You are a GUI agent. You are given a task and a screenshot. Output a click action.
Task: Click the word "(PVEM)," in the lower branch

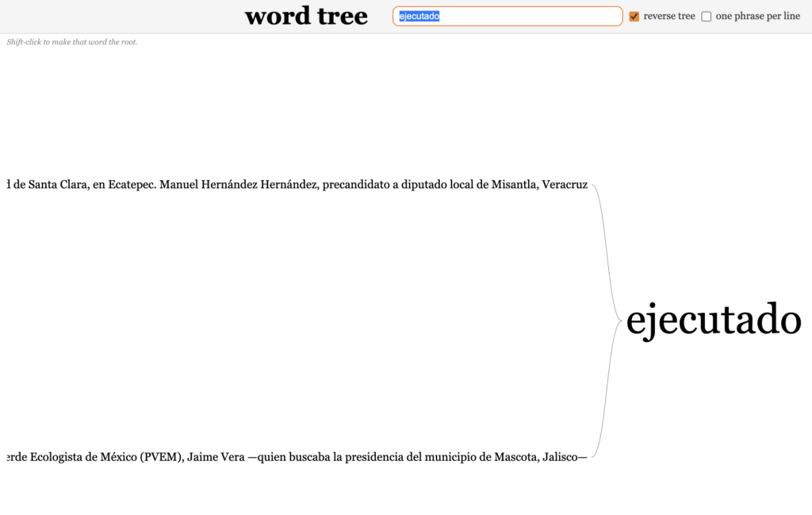click(x=162, y=458)
